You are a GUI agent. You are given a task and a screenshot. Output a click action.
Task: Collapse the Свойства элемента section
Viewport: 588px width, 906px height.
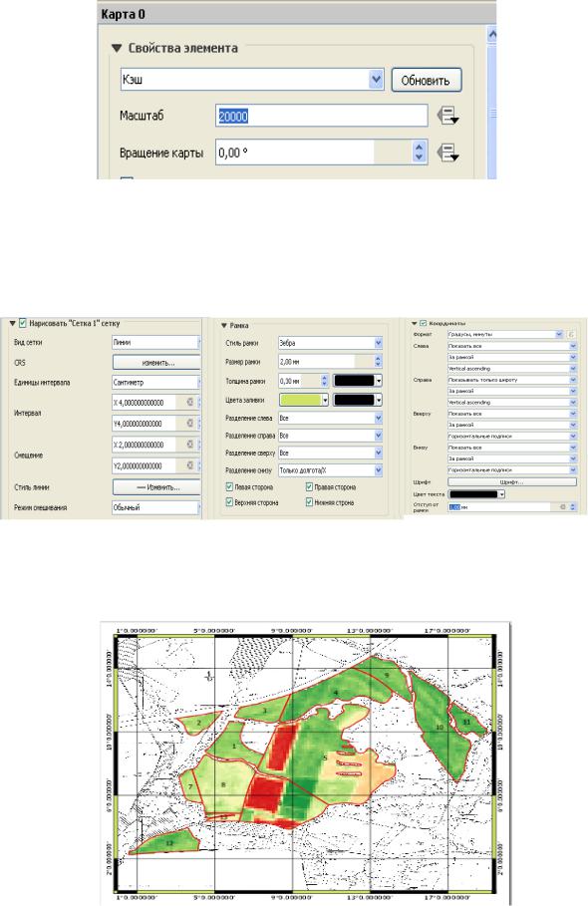click(117, 49)
